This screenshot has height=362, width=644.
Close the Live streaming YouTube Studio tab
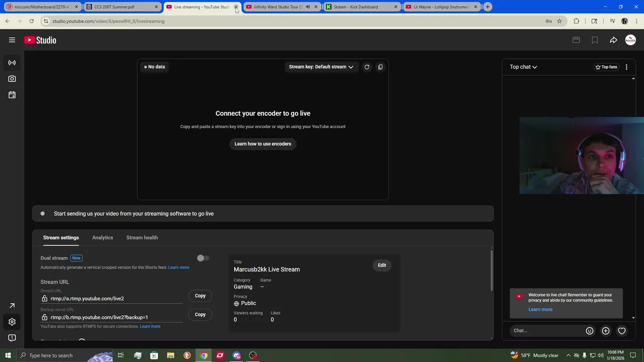[x=235, y=7]
